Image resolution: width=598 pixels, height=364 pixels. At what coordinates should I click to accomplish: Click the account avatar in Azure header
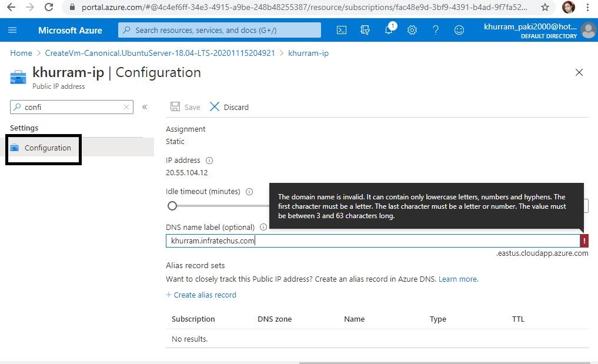point(589,30)
